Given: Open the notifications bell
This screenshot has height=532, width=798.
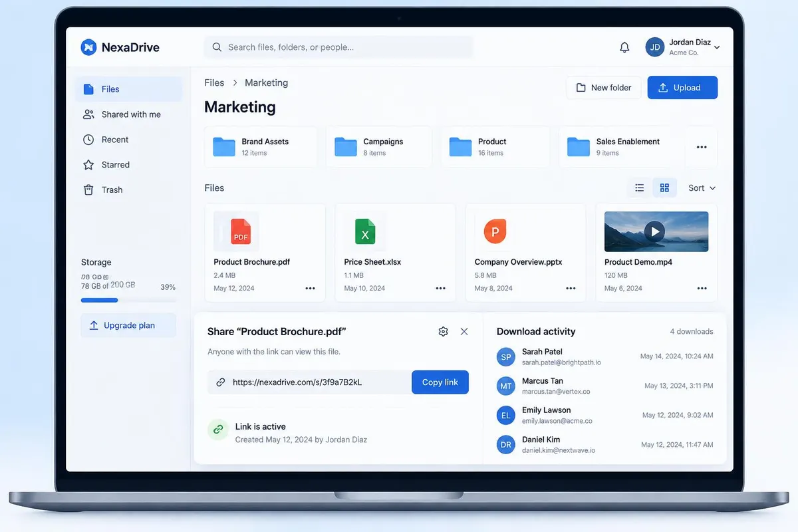Looking at the screenshot, I should click(624, 47).
